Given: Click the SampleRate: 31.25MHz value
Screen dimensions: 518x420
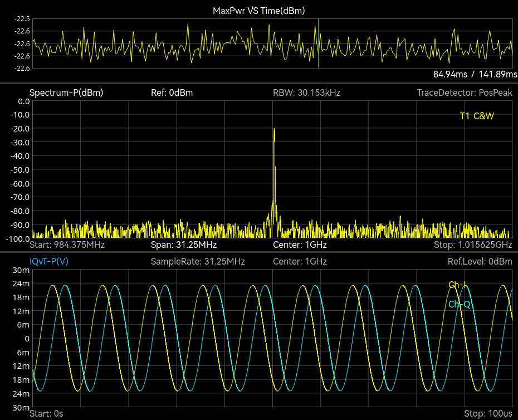Looking at the screenshot, I should tap(198, 261).
